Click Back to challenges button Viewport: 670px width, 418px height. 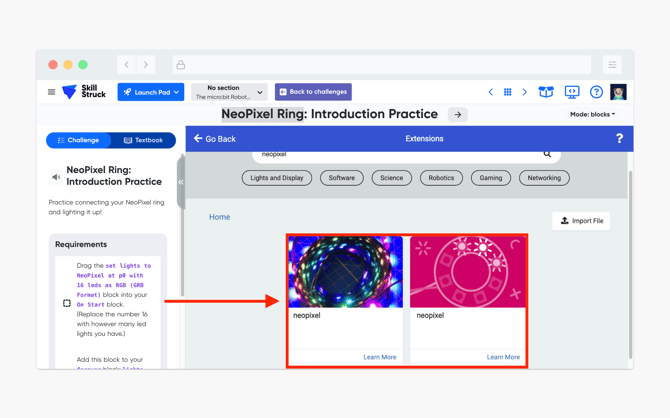coord(313,92)
